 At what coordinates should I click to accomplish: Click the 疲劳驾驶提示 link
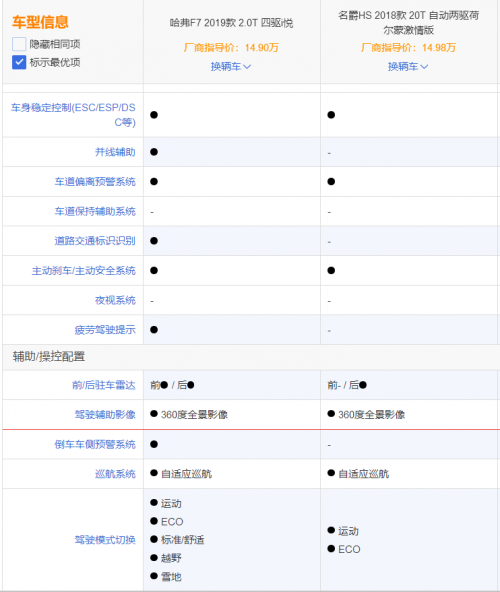click(x=105, y=330)
